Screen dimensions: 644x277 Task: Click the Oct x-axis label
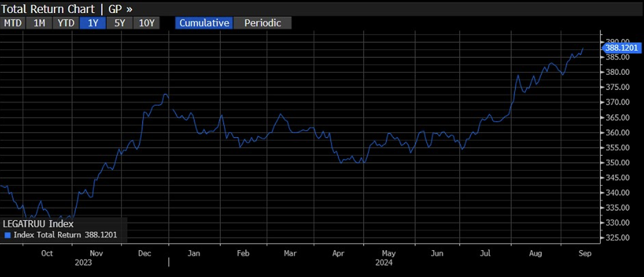[47, 253]
